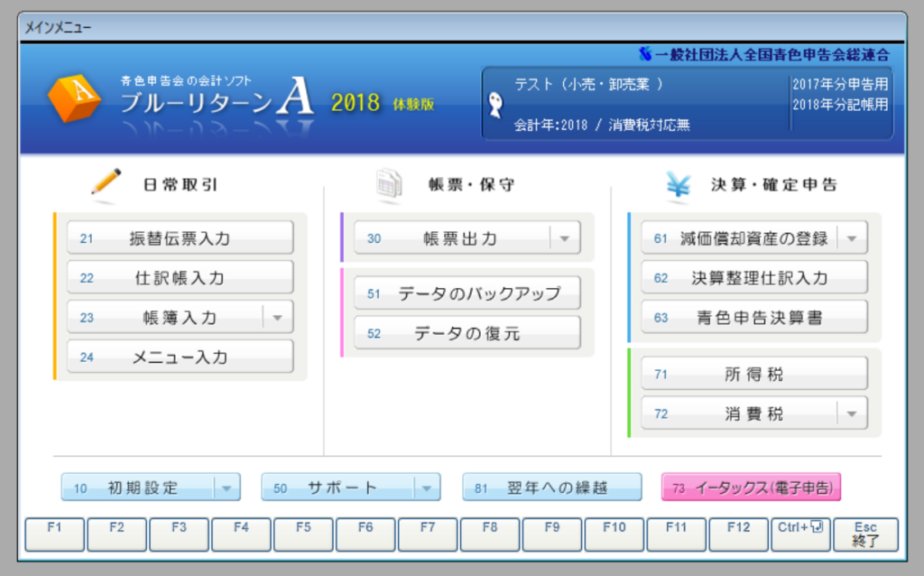Expand 消費税 dropdown arrow
The image size is (924, 576).
852,413
